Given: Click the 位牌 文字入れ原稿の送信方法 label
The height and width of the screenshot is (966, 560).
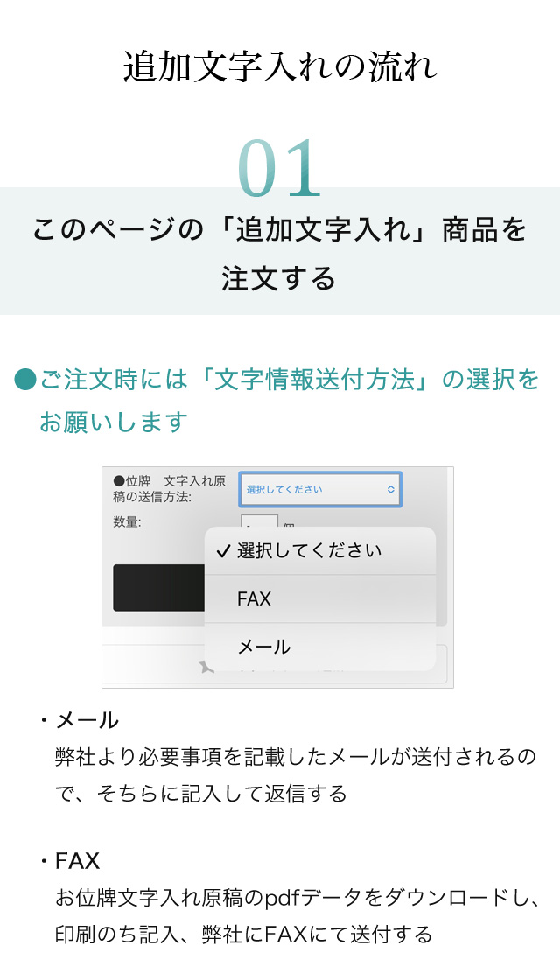Looking at the screenshot, I should 170,489.
